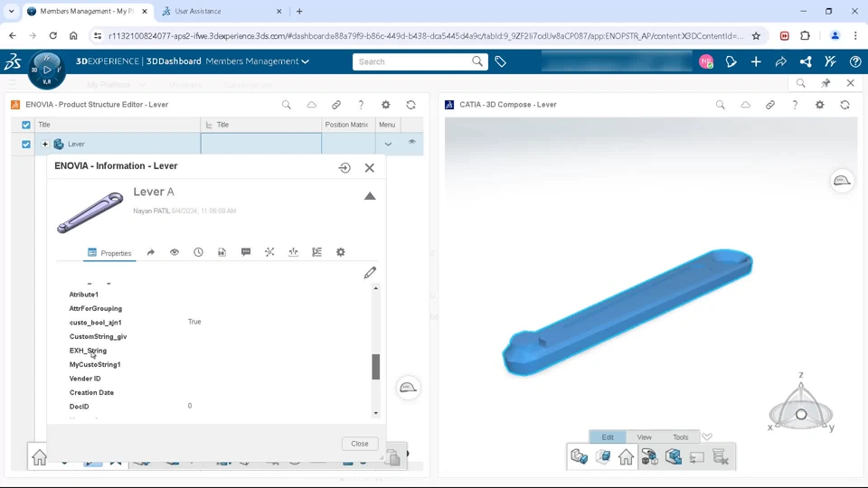
Task: Click the robot-arm assembly icon in 3D Compose toolbar
Action: pos(650,457)
